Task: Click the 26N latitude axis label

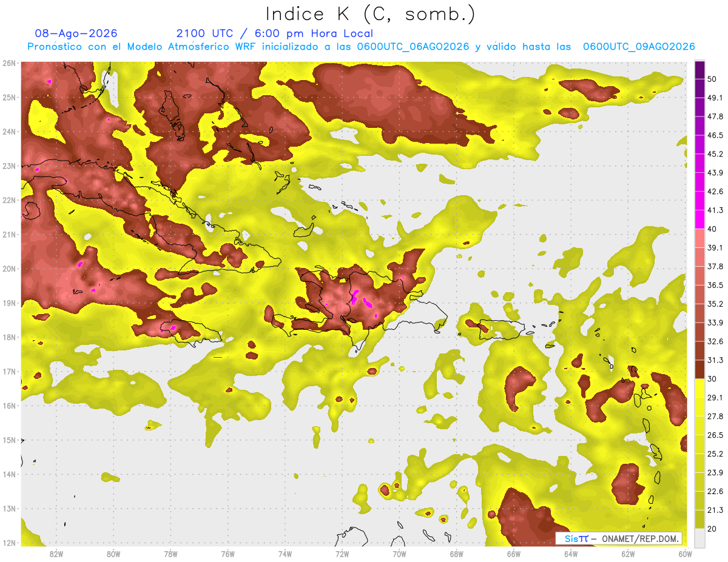Action: (9, 63)
